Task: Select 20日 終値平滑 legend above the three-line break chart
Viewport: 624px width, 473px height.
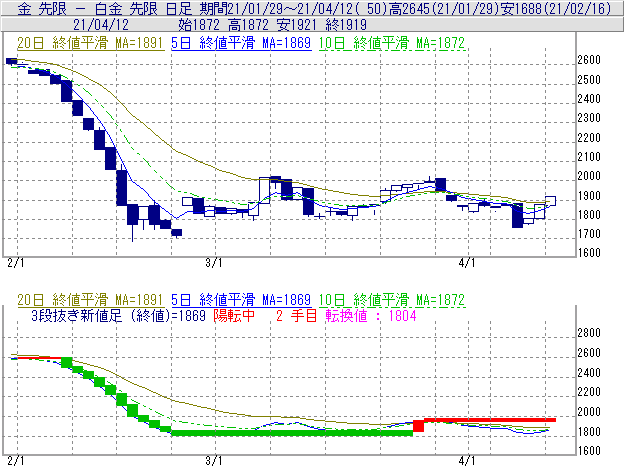Action: point(90,300)
